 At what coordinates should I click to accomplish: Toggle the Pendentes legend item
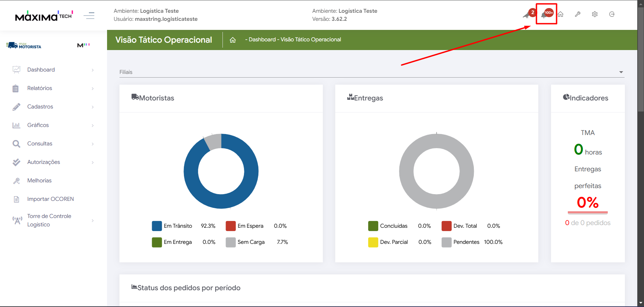466,242
